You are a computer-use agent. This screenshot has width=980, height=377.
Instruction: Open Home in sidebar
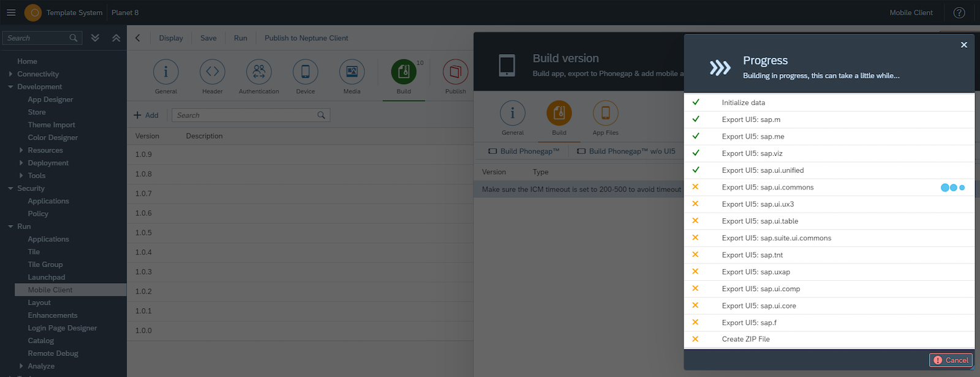coord(27,61)
